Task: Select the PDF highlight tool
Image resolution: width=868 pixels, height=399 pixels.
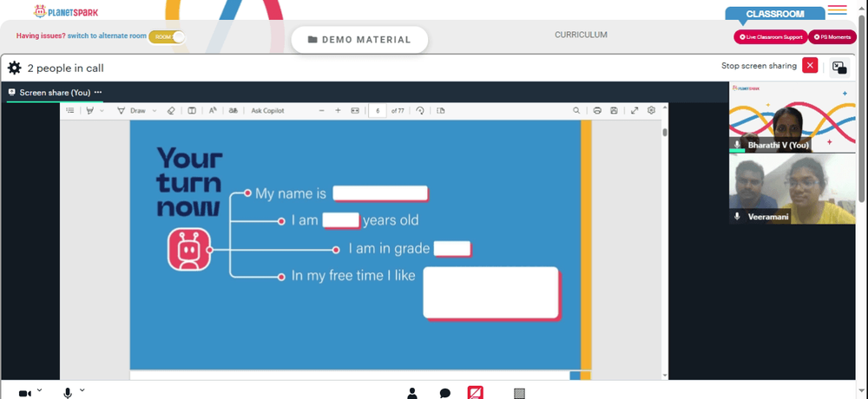Action: [89, 111]
